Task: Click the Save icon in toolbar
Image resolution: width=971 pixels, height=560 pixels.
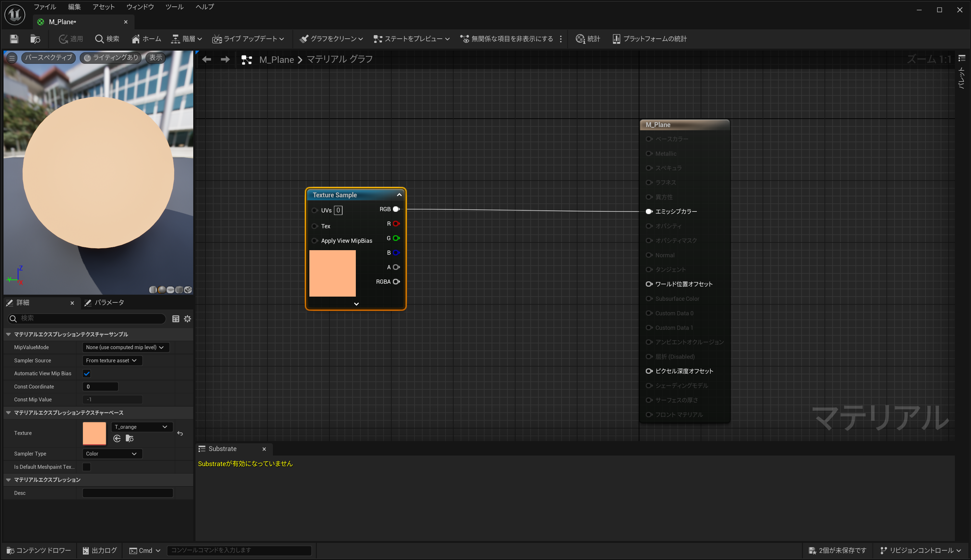Action: point(14,39)
